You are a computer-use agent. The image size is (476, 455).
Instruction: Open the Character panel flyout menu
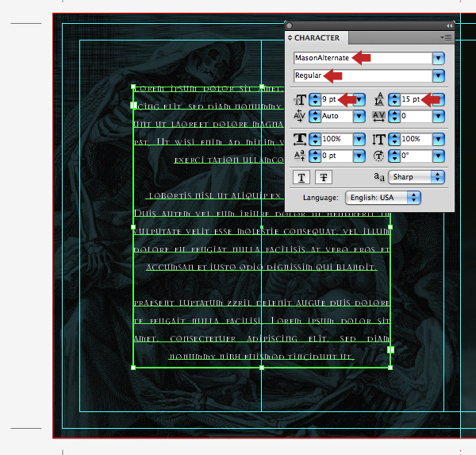tap(446, 37)
